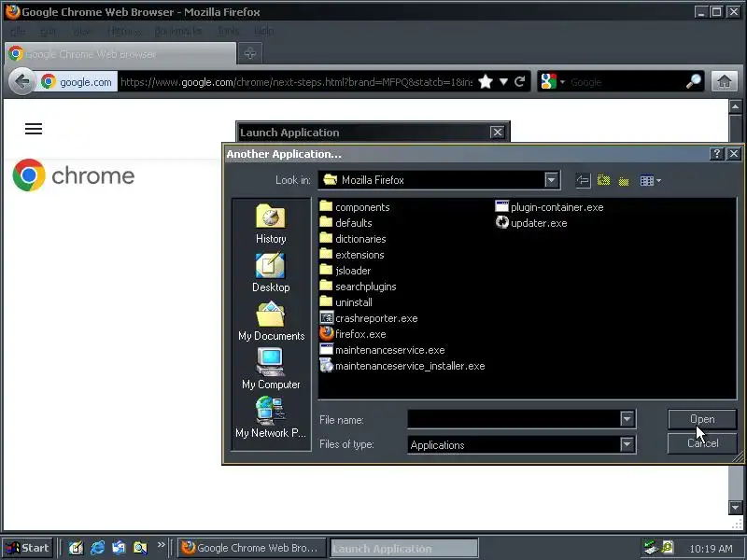Open the URL history dropdown arrow

click(503, 82)
